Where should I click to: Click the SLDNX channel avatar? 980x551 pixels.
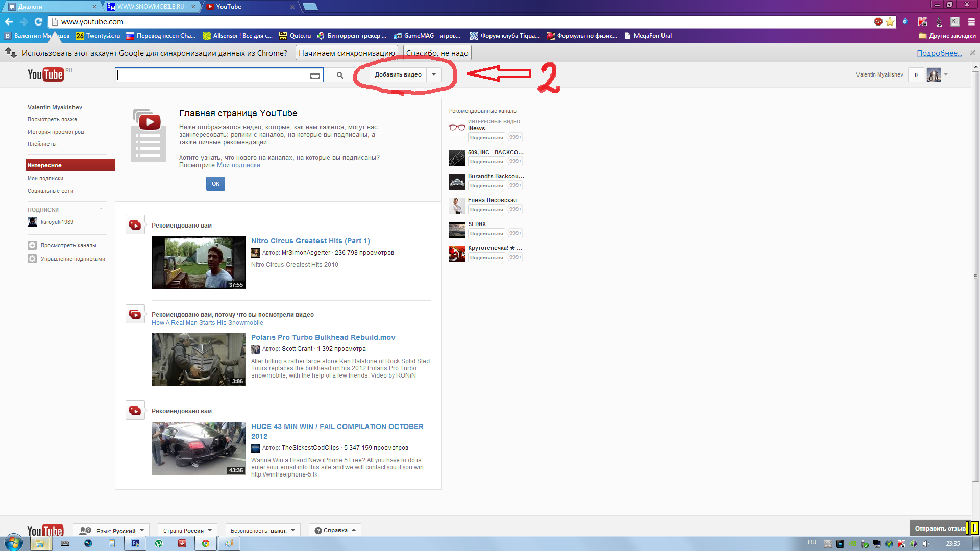click(x=457, y=230)
